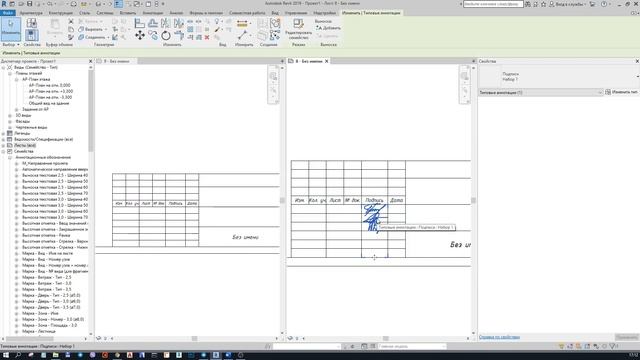Open the View (Вид) ribbon tab

(x=275, y=13)
